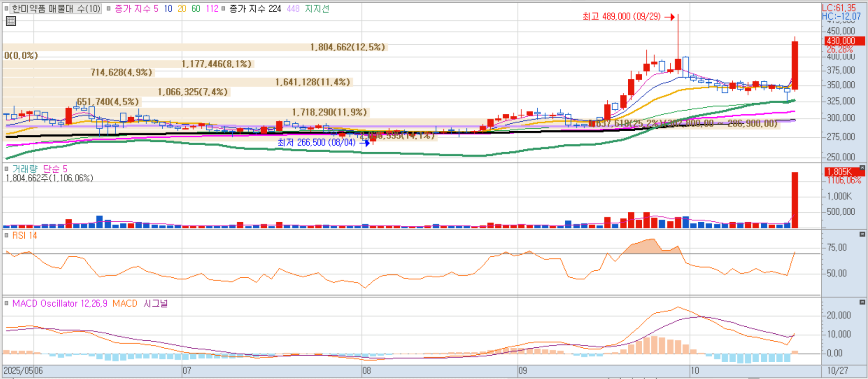Close the RSI 14 panel with its X icon
Image resolution: width=868 pixels, height=379 pixels.
coord(862,234)
